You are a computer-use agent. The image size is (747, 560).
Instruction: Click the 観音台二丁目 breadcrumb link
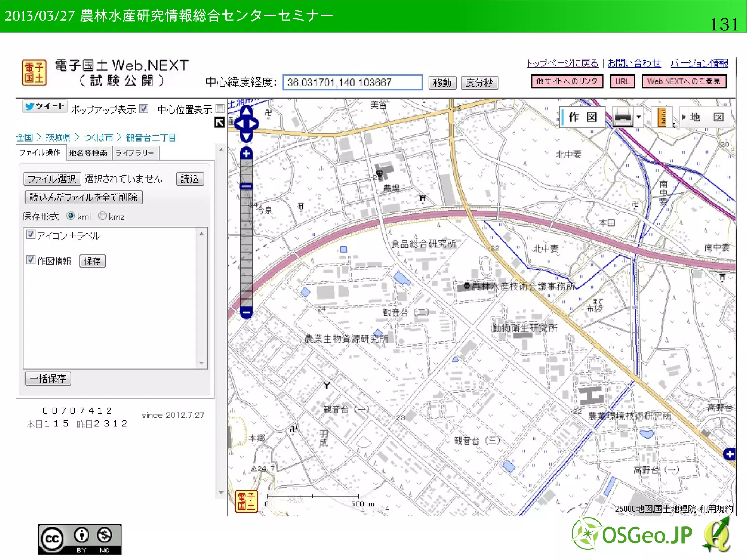click(x=151, y=138)
